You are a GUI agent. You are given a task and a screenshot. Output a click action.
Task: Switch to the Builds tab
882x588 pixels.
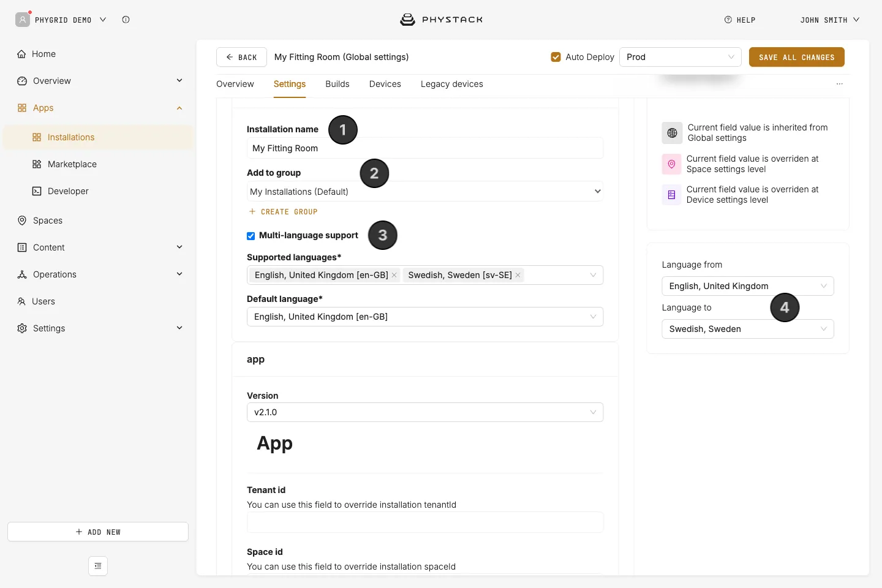[x=337, y=84]
